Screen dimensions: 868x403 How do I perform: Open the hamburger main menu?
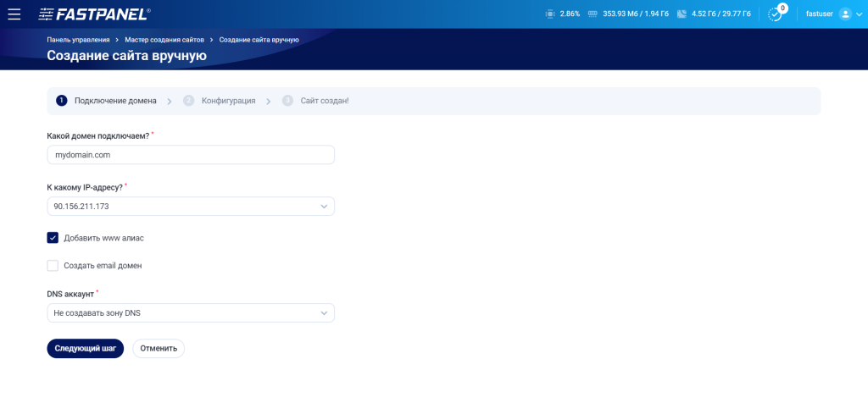tap(14, 14)
